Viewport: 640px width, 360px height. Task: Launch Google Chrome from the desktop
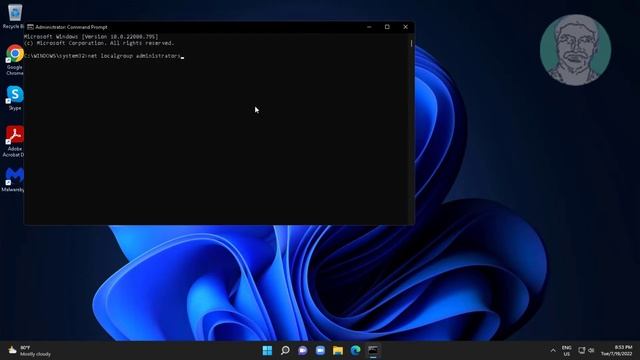15,60
